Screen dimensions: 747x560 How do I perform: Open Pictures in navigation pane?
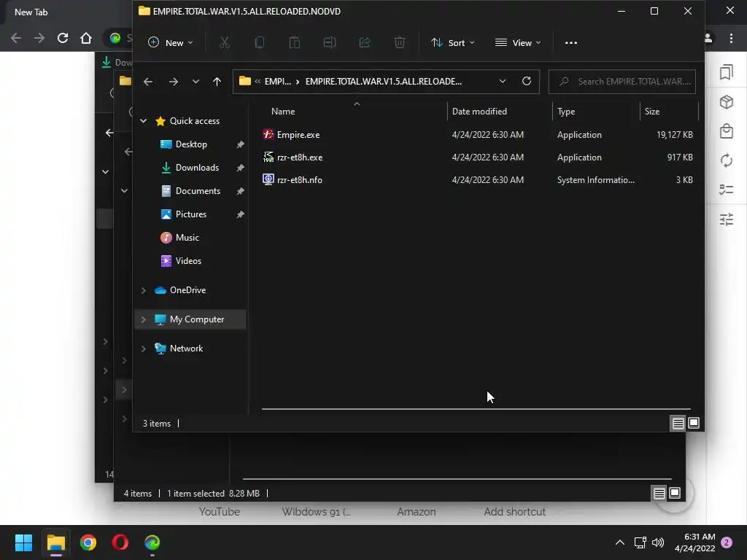[x=191, y=214]
